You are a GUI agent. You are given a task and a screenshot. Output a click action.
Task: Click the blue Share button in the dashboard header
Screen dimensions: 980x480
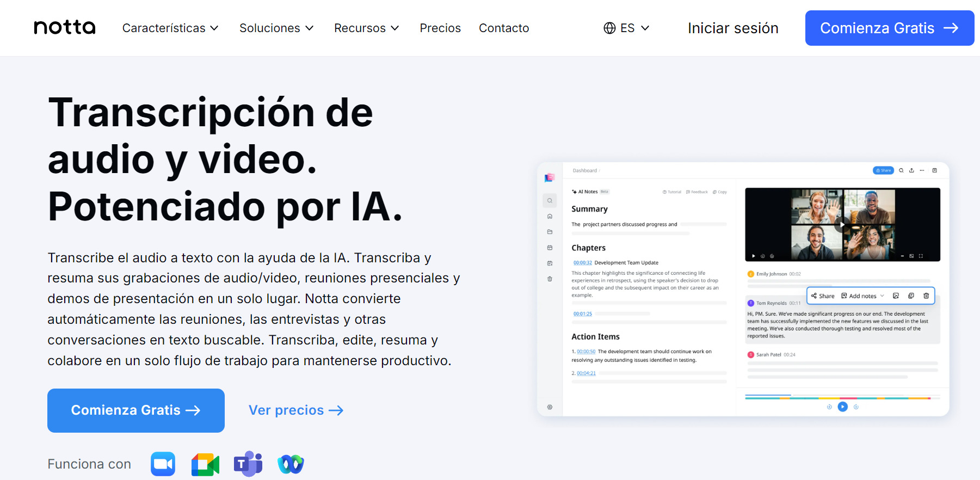tap(883, 170)
